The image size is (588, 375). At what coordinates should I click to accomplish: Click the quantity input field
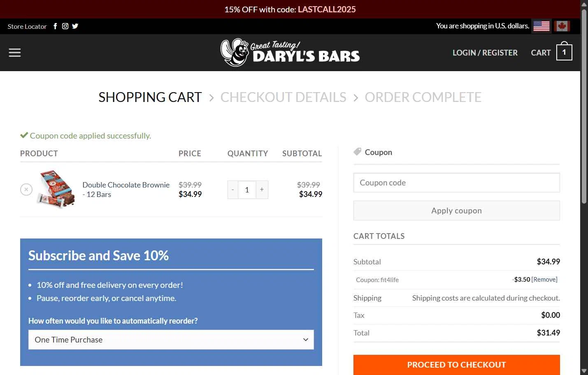click(247, 190)
